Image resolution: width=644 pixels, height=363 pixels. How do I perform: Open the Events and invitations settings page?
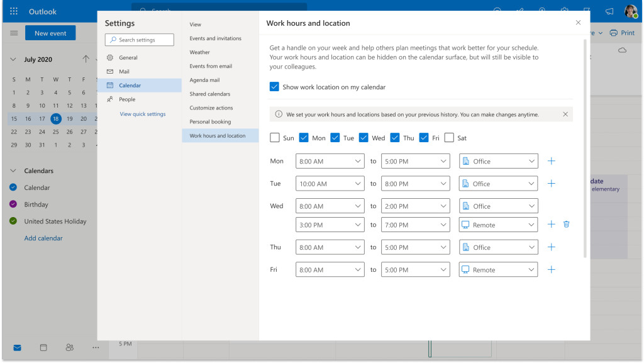coord(215,38)
